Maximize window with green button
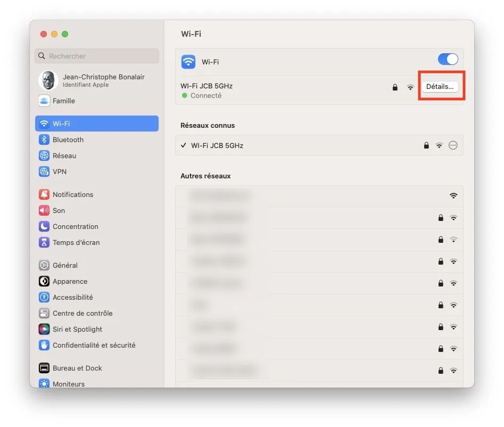 click(65, 34)
